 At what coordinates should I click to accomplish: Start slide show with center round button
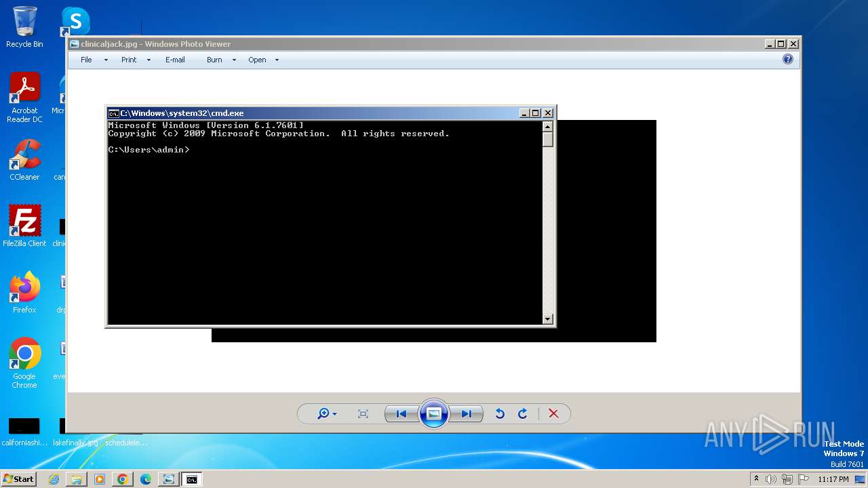tap(434, 413)
